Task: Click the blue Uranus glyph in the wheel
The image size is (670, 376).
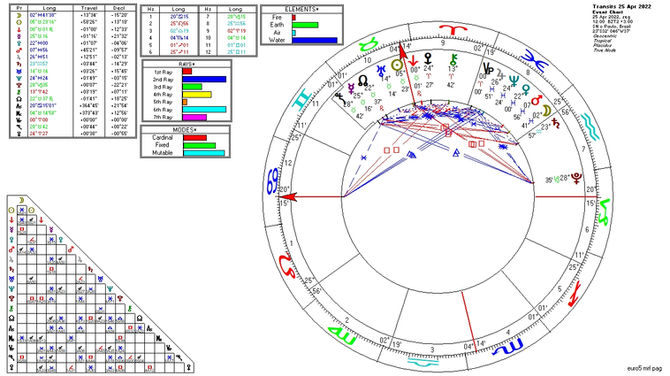Action: click(x=381, y=71)
